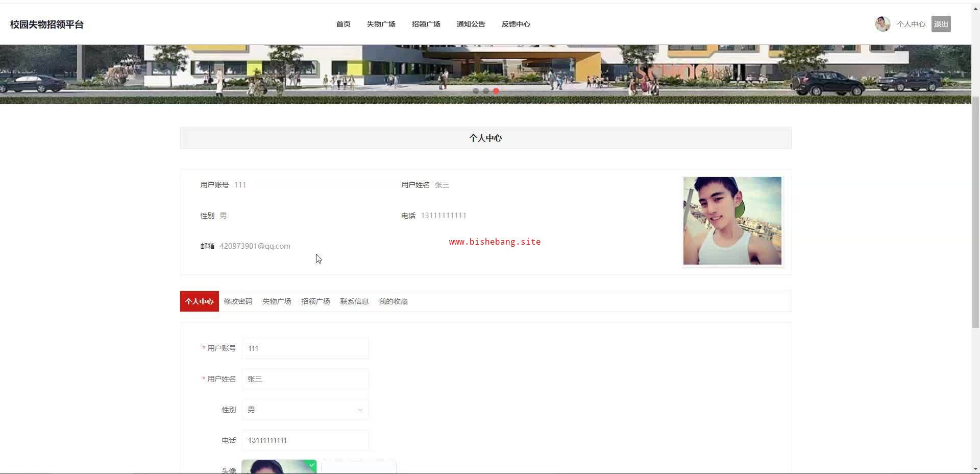Open 反馈中心 in top navigation
980x474 pixels.
pyautogui.click(x=516, y=24)
